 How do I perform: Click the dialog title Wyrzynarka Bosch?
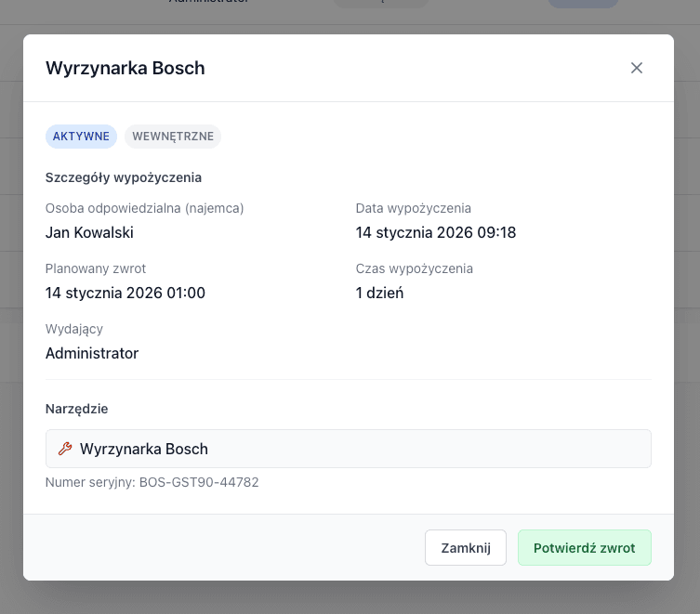click(x=125, y=68)
